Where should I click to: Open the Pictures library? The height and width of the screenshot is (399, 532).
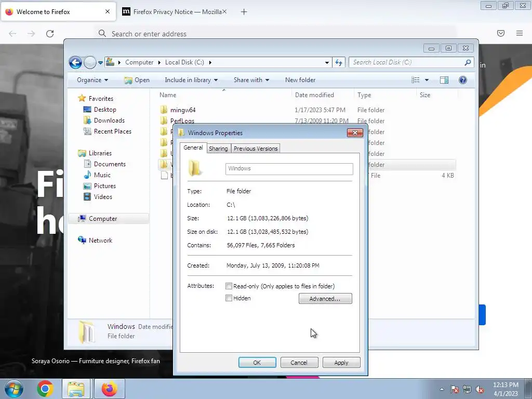pos(104,186)
